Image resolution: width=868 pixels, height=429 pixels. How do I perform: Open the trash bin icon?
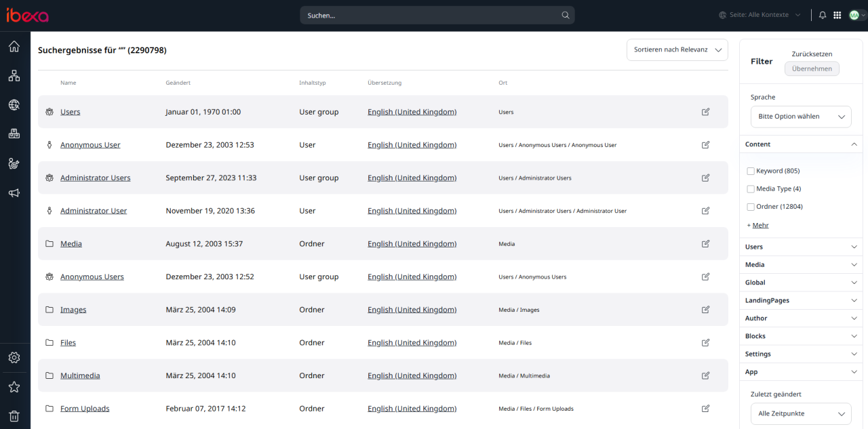14,416
